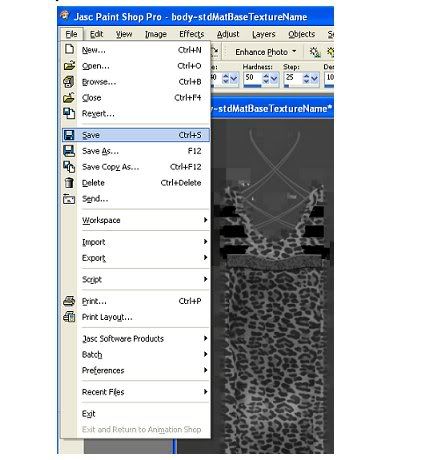Image resolution: width=448 pixels, height=460 pixels.
Task: Choose Open... from File menu
Action: [136, 66]
